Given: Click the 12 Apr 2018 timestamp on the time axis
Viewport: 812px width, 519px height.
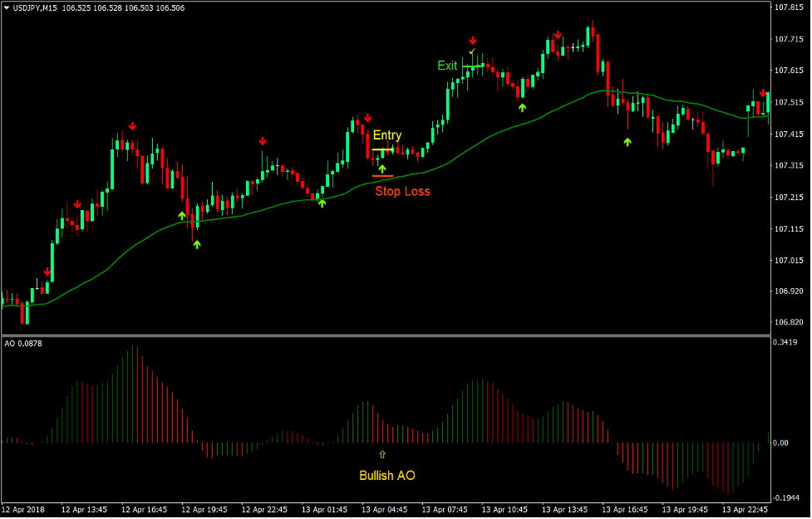Looking at the screenshot, I should point(25,511).
